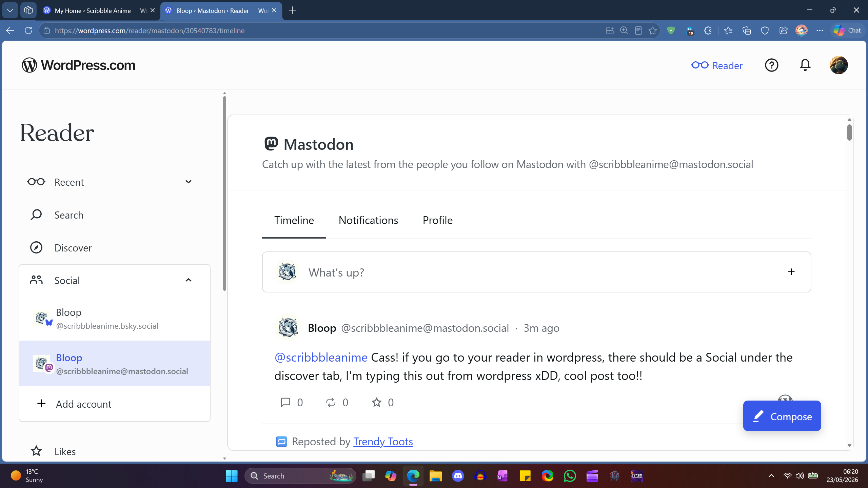
Task: Open the Collections icon
Action: 746,30
